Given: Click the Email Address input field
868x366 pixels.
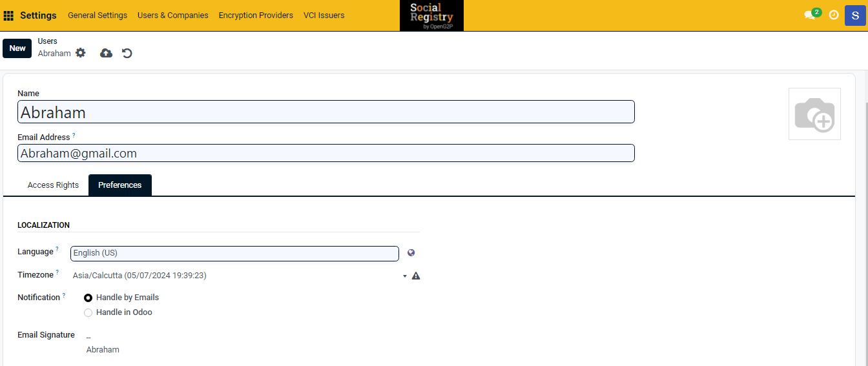Looking at the screenshot, I should tap(325, 153).
